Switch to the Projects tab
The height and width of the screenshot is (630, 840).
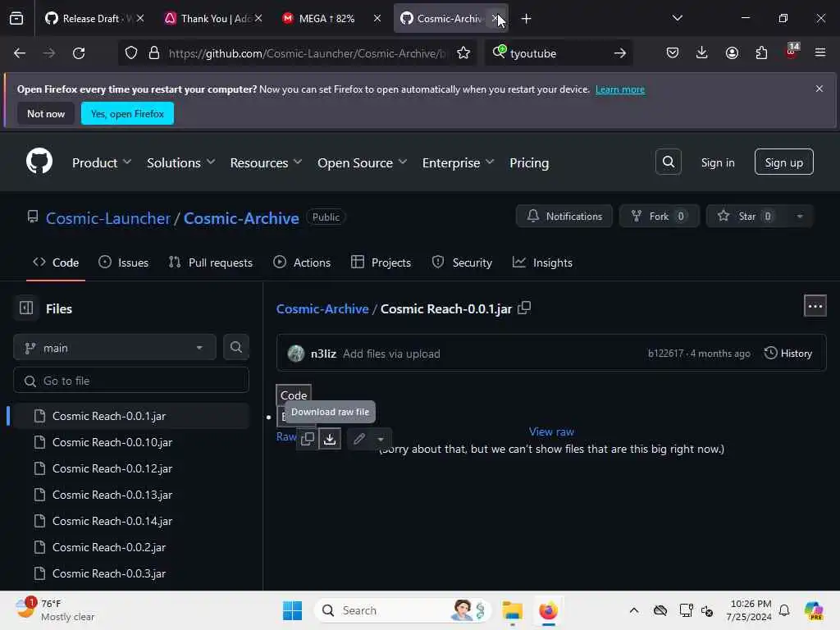pyautogui.click(x=381, y=262)
